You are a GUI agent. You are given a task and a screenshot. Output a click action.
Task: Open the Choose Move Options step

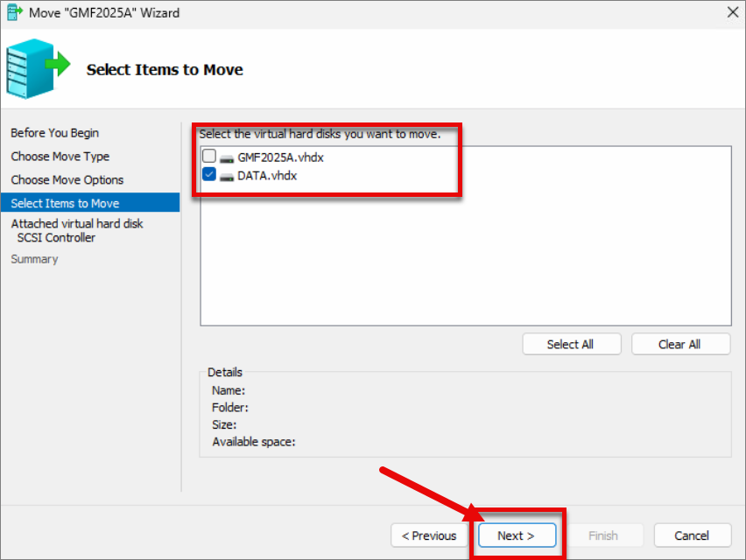67,179
